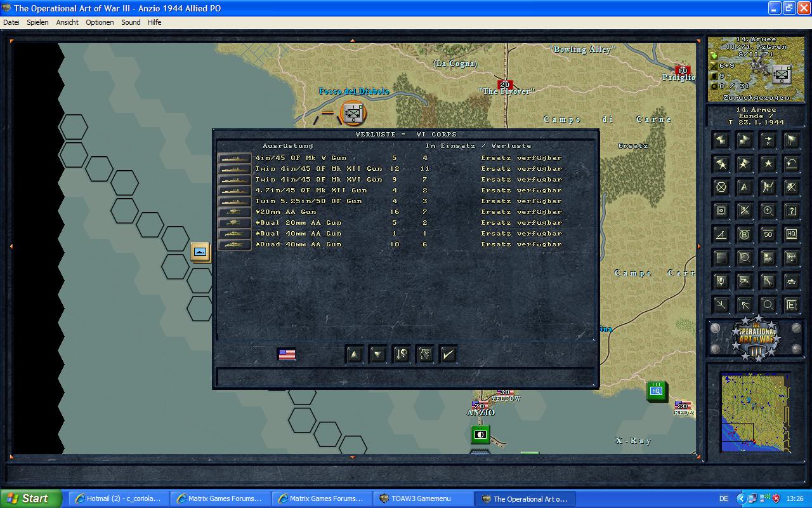Click the HQ button in control panel
The width and height of the screenshot is (812, 508).
tap(791, 234)
